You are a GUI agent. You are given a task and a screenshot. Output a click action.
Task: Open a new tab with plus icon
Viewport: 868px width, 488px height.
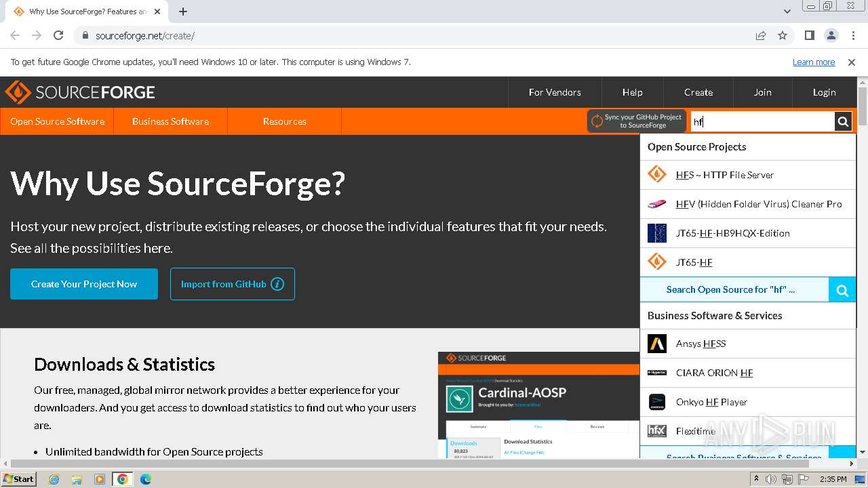[183, 12]
